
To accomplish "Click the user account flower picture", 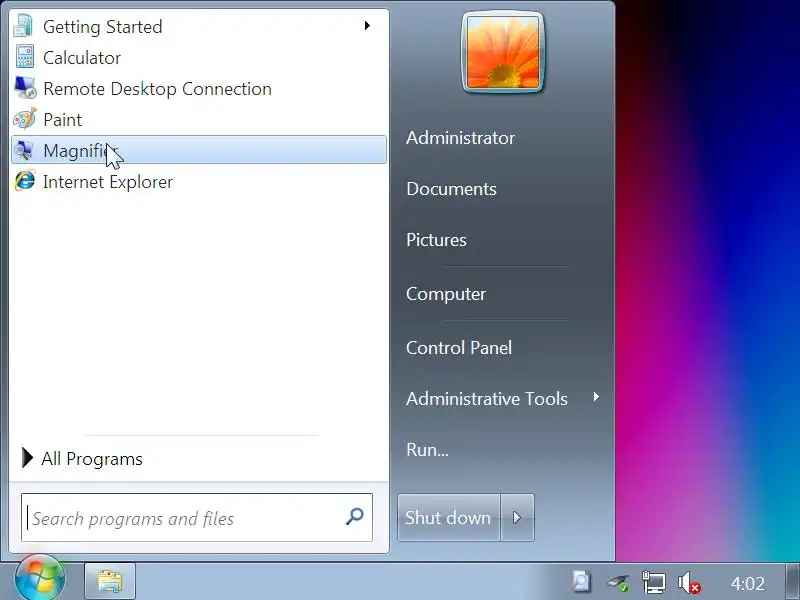I will click(x=503, y=53).
